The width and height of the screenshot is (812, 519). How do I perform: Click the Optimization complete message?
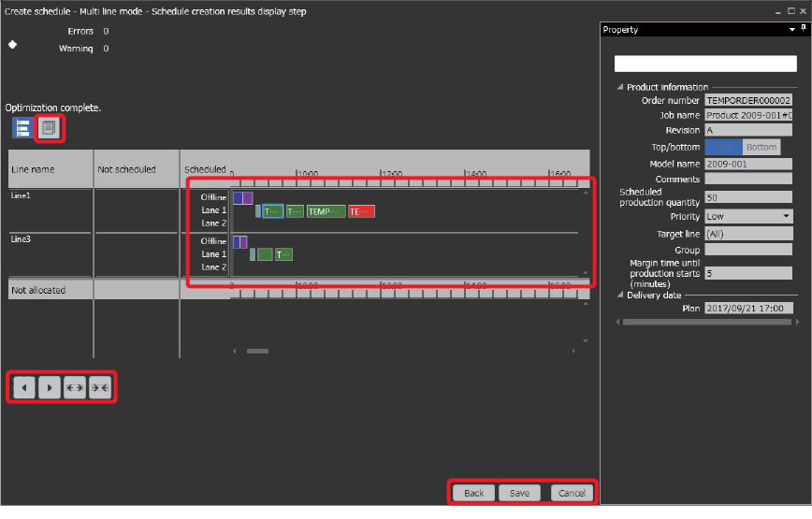[x=52, y=108]
